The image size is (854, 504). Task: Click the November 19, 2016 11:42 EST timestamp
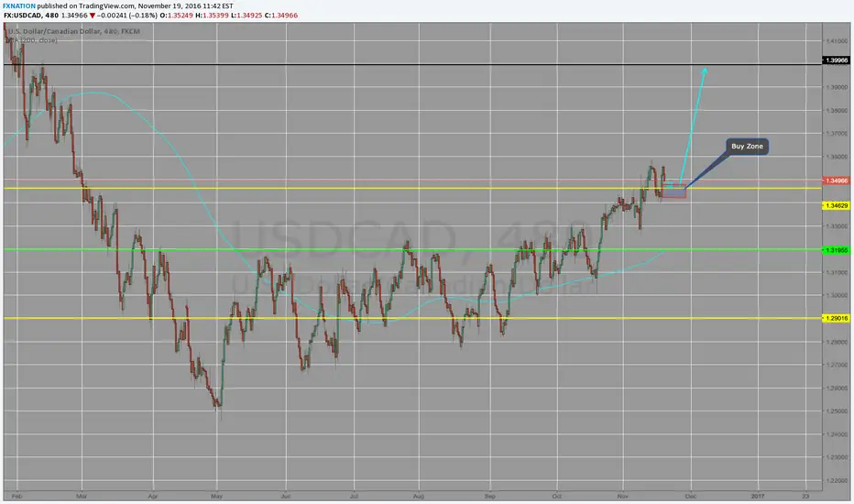click(185, 6)
